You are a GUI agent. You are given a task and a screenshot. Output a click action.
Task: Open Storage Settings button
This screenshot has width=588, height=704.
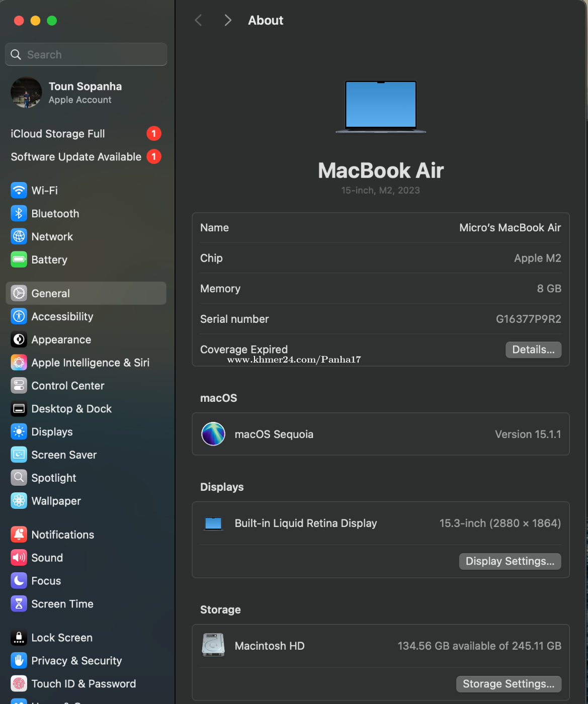coord(509,684)
